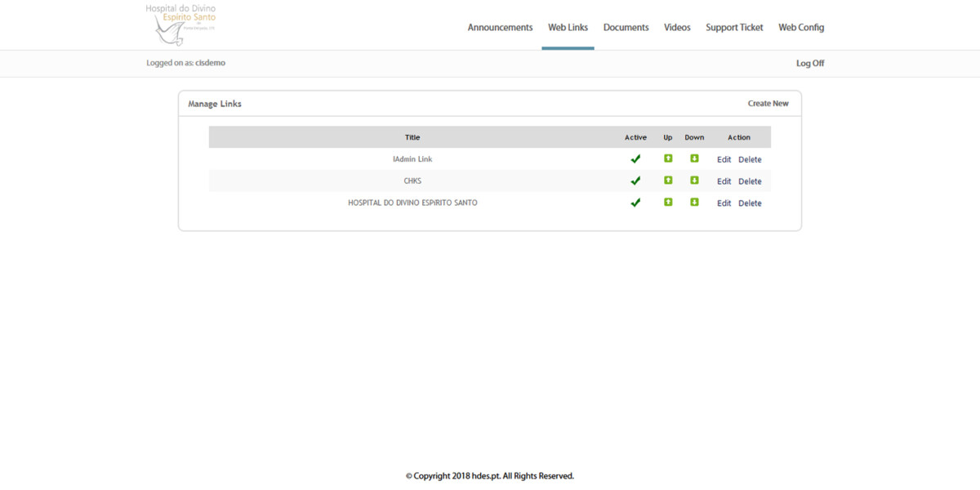Move the CHKS link up
Viewport: 980px width, 490px height.
pyautogui.click(x=667, y=180)
